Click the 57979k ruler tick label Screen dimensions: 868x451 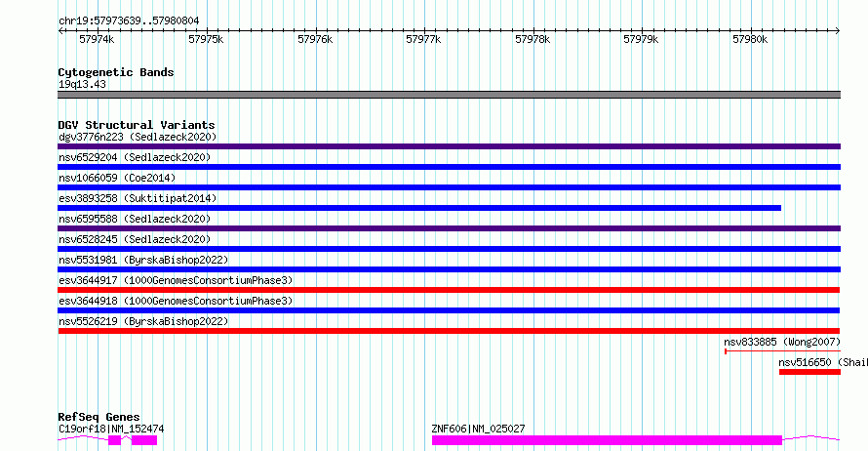tap(641, 39)
